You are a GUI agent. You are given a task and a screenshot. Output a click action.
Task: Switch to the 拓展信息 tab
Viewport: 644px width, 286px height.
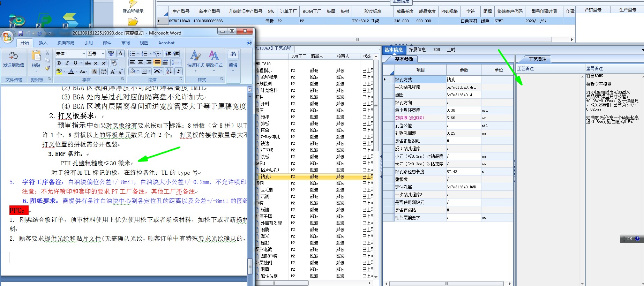417,50
